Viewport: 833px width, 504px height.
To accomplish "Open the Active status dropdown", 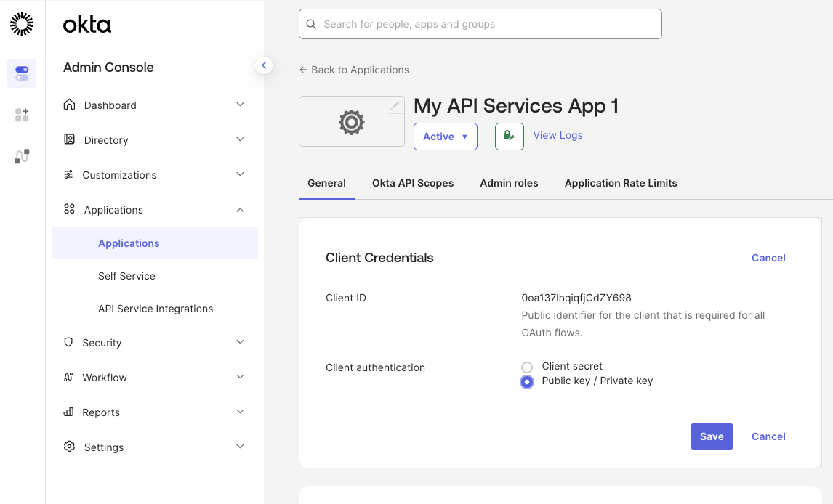I will point(445,137).
